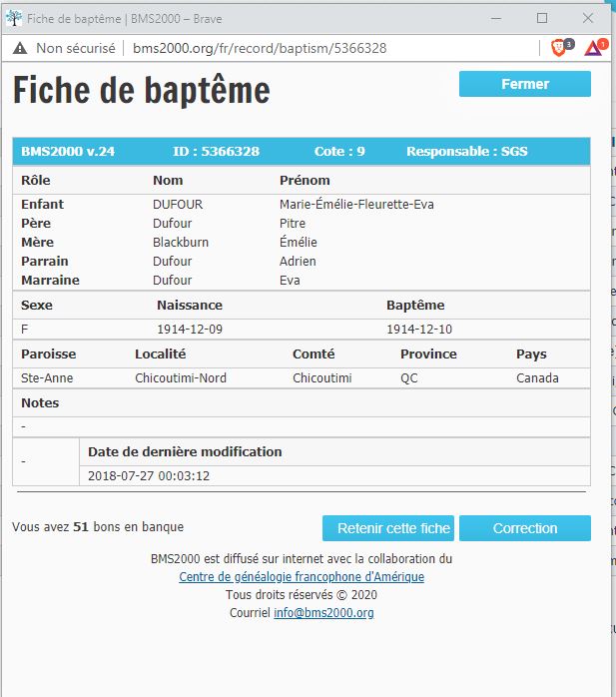Click the Vous avez 51 bons en banque text

(98, 527)
